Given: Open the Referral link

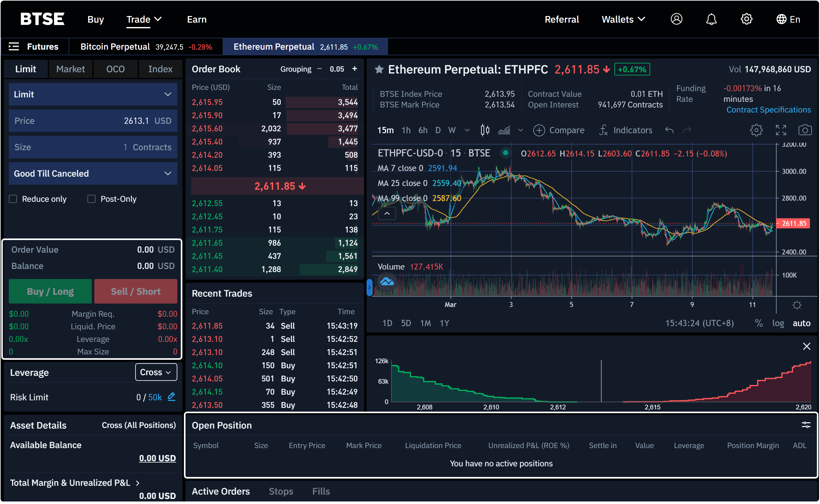Looking at the screenshot, I should pyautogui.click(x=562, y=19).
